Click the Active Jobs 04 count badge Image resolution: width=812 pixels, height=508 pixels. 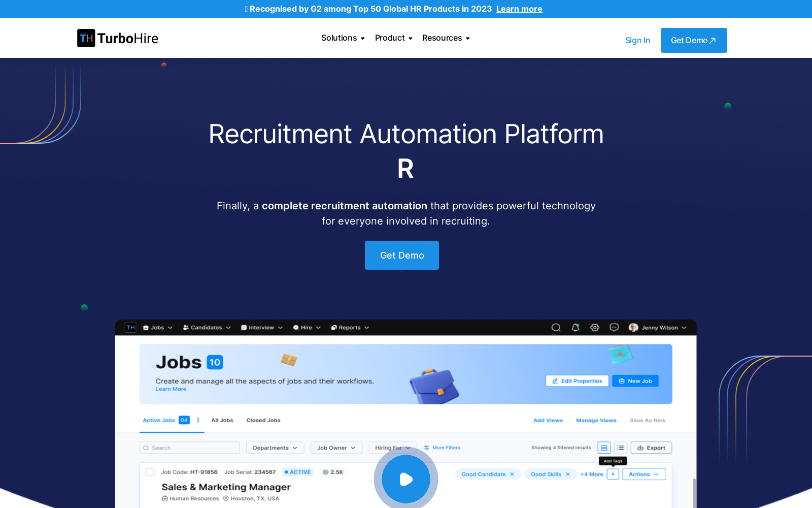pyautogui.click(x=184, y=420)
